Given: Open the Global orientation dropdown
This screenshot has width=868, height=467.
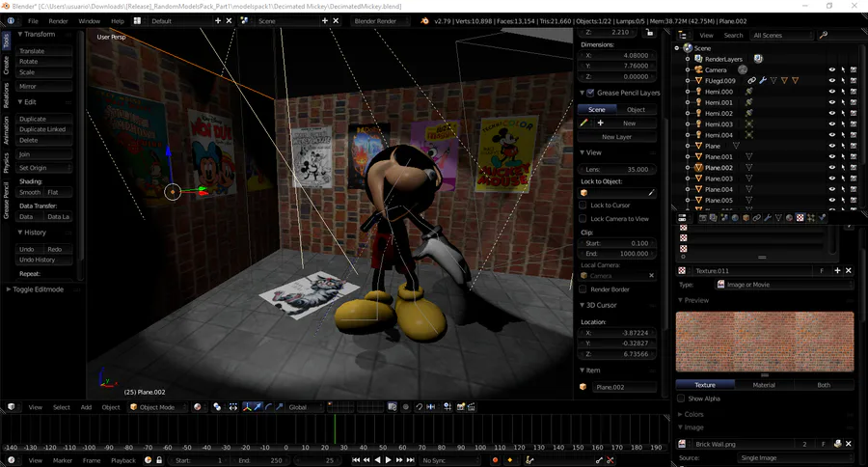Looking at the screenshot, I should [x=304, y=406].
